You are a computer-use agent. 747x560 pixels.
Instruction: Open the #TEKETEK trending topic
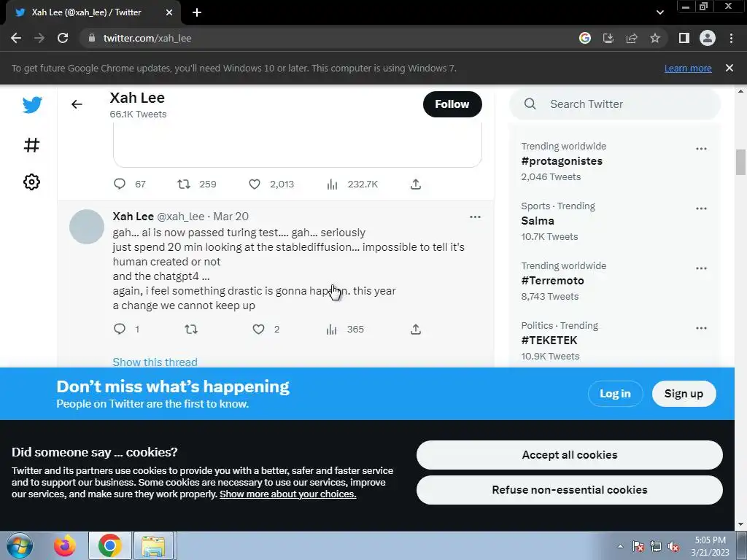pyautogui.click(x=549, y=341)
